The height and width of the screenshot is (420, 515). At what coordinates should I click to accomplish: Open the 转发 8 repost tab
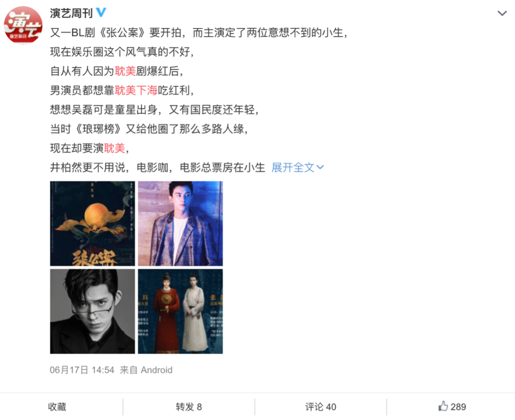pyautogui.click(x=188, y=407)
